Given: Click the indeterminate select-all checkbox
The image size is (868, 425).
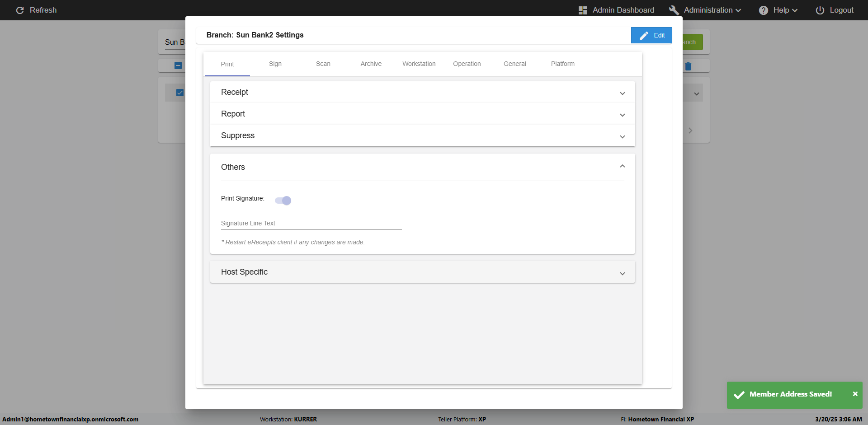Looking at the screenshot, I should [178, 65].
